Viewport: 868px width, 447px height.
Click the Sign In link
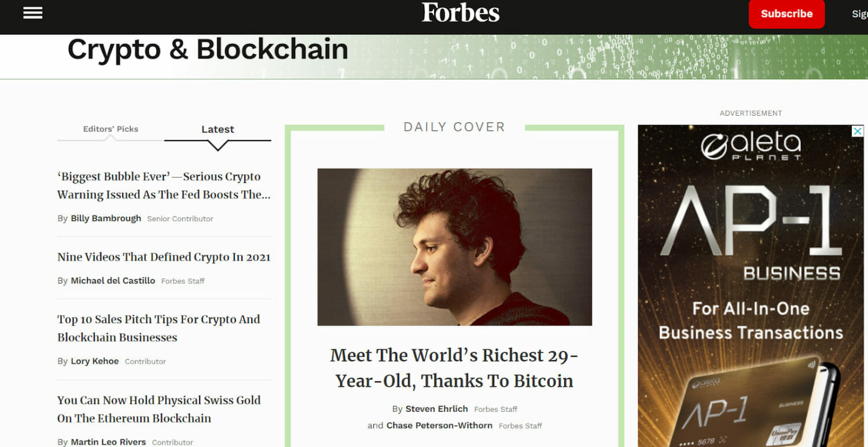pyautogui.click(x=860, y=14)
